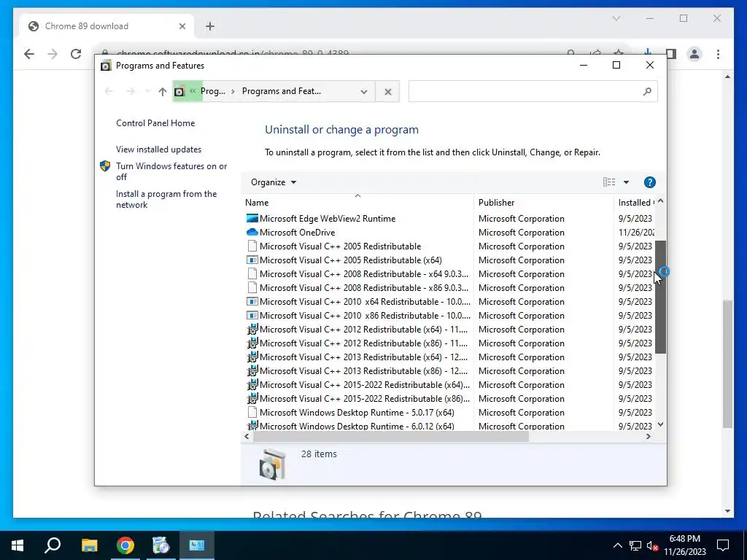Open the taskbar clock showing 6:48 PM

click(x=684, y=545)
